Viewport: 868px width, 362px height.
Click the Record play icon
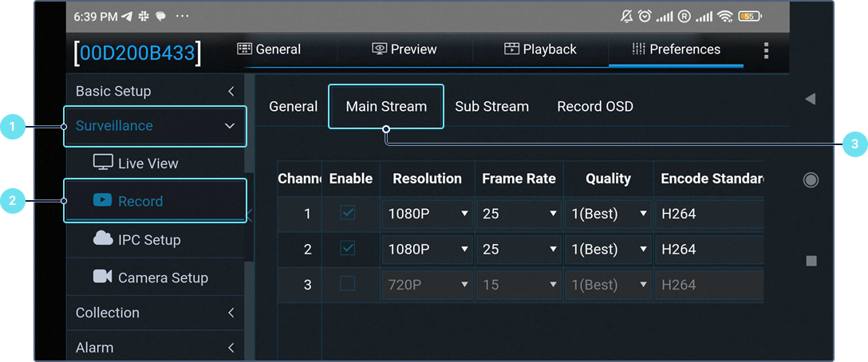(x=102, y=200)
